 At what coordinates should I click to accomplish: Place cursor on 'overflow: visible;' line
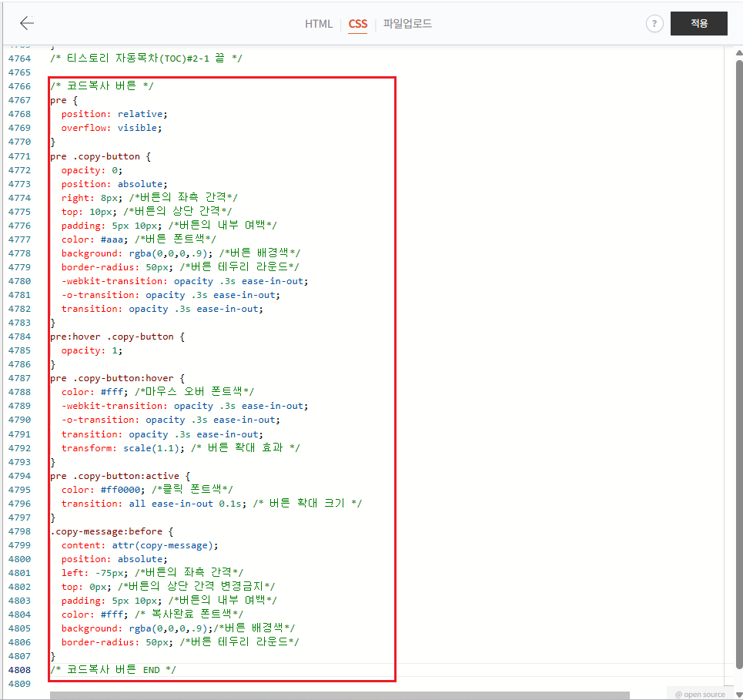[x=112, y=128]
